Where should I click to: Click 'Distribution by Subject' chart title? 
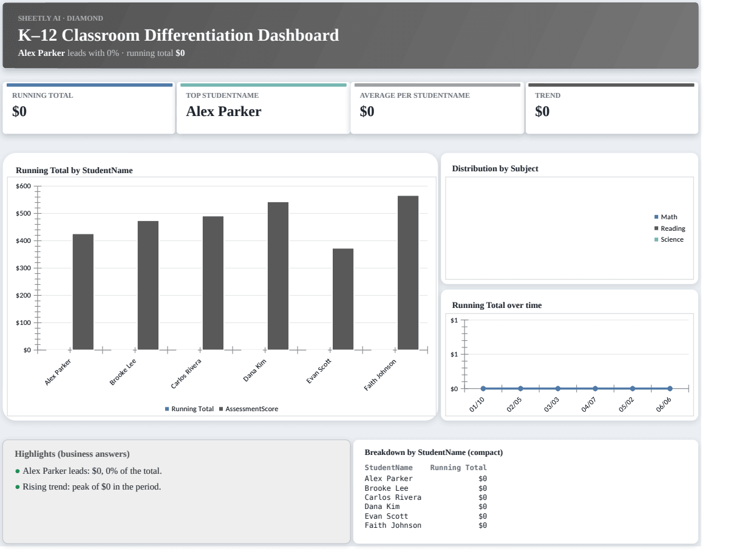495,169
